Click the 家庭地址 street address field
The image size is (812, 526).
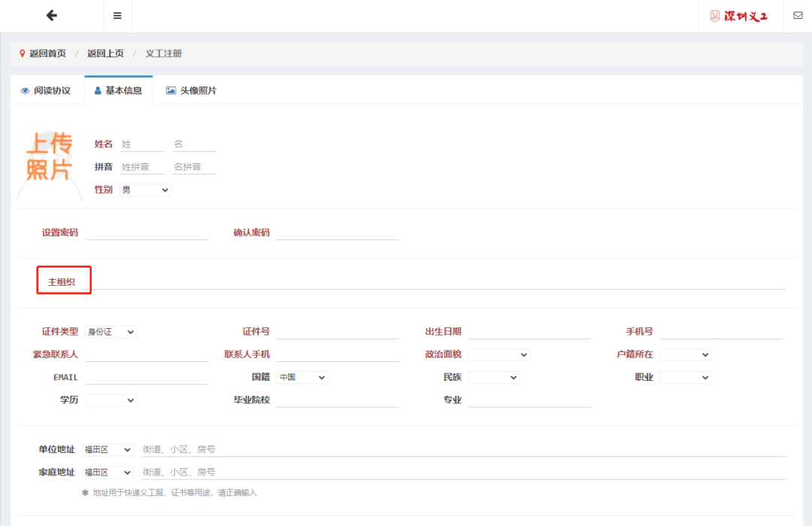point(462,473)
